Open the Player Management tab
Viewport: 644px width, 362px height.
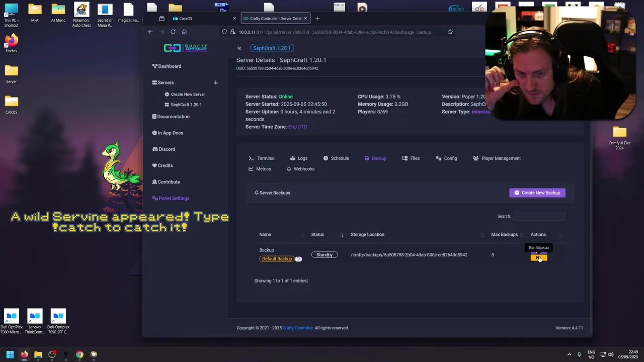click(x=497, y=158)
